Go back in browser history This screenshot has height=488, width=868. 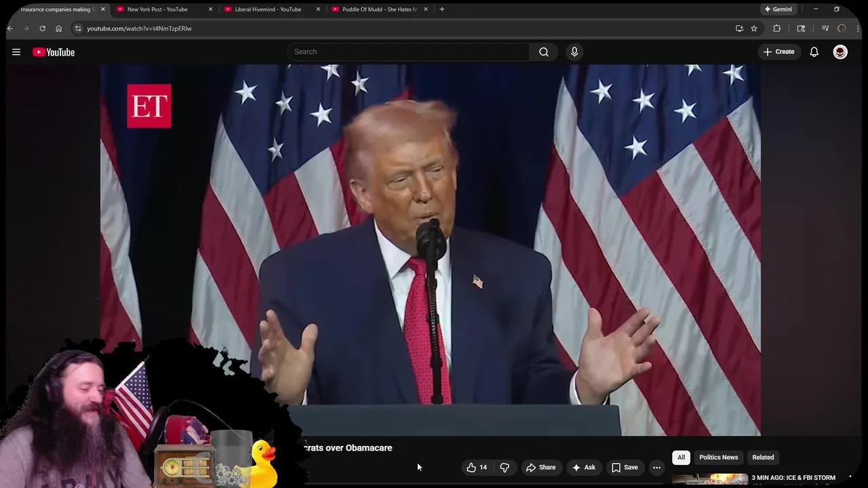coord(10,28)
